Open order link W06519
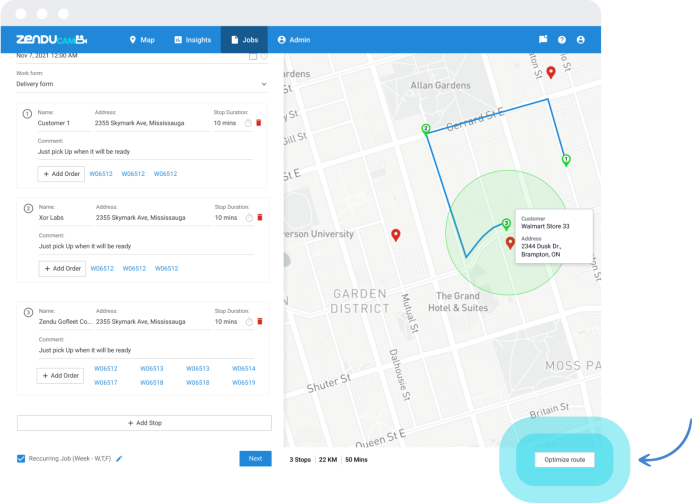 coord(244,382)
